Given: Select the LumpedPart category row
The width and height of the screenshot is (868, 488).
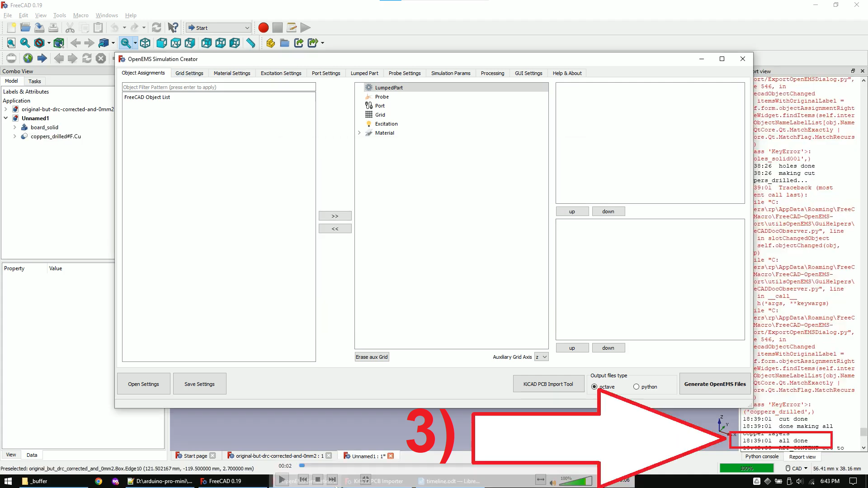Looking at the screenshot, I should click(451, 88).
